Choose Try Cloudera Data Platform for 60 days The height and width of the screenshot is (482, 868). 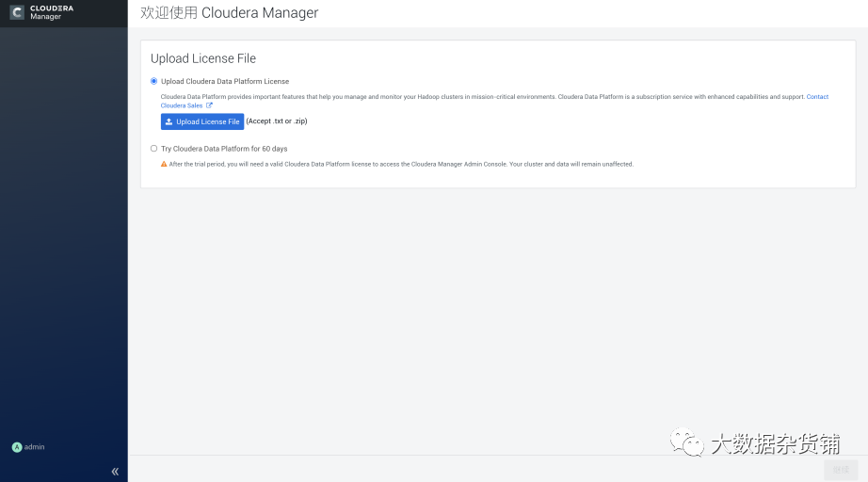[154, 149]
